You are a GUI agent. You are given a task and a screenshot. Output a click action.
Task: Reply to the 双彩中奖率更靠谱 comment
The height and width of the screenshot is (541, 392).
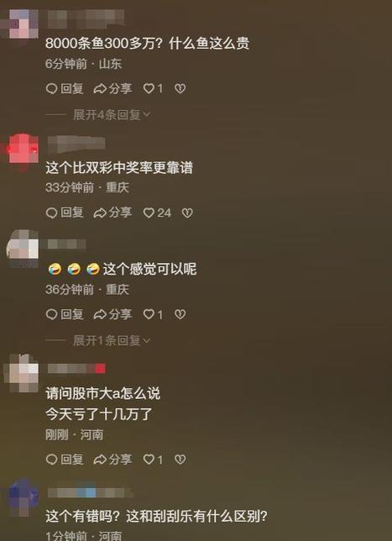[x=65, y=213]
